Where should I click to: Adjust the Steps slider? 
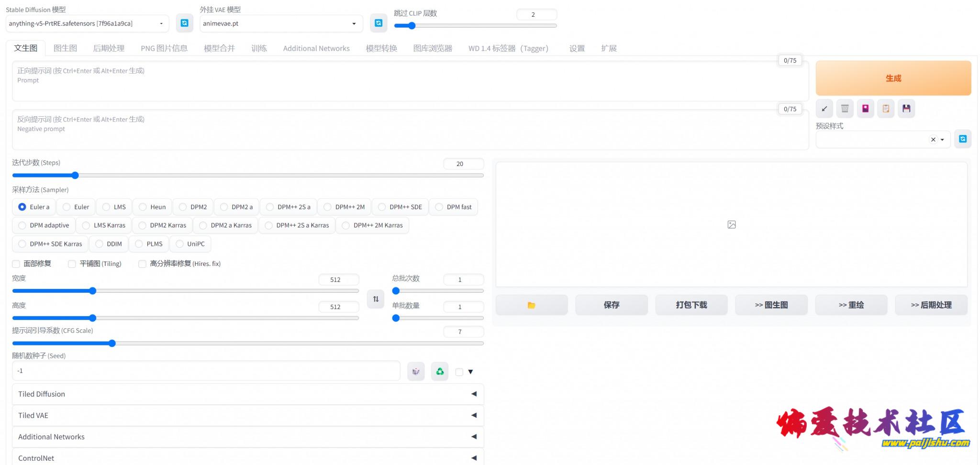tap(248, 176)
